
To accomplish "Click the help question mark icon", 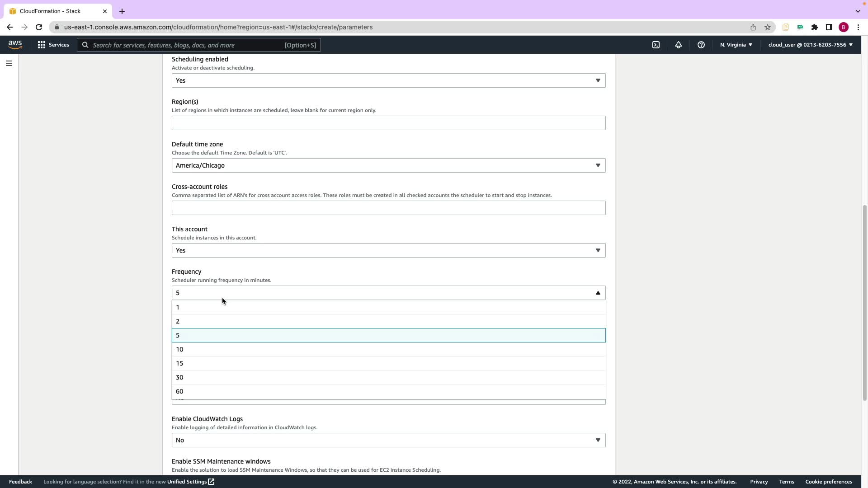I will pyautogui.click(x=701, y=45).
